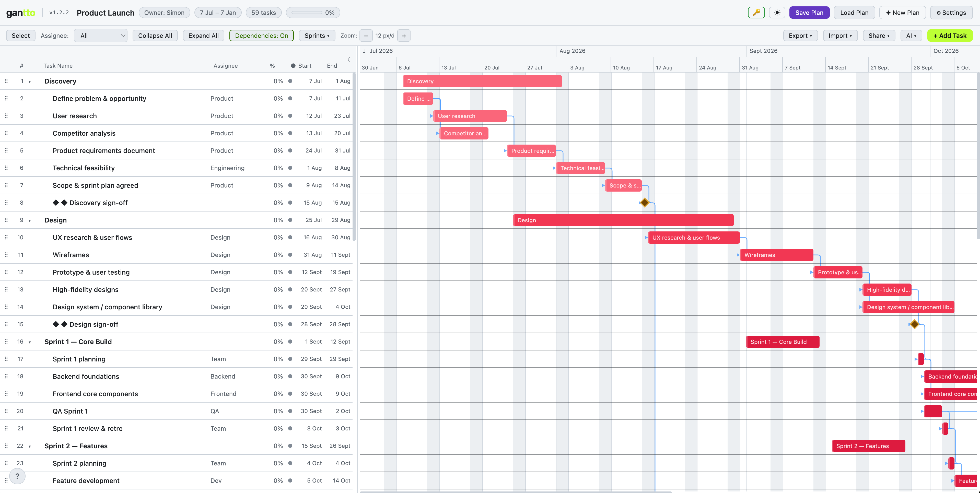Click drag handle of User research row
Image resolution: width=980 pixels, height=493 pixels.
6,116
